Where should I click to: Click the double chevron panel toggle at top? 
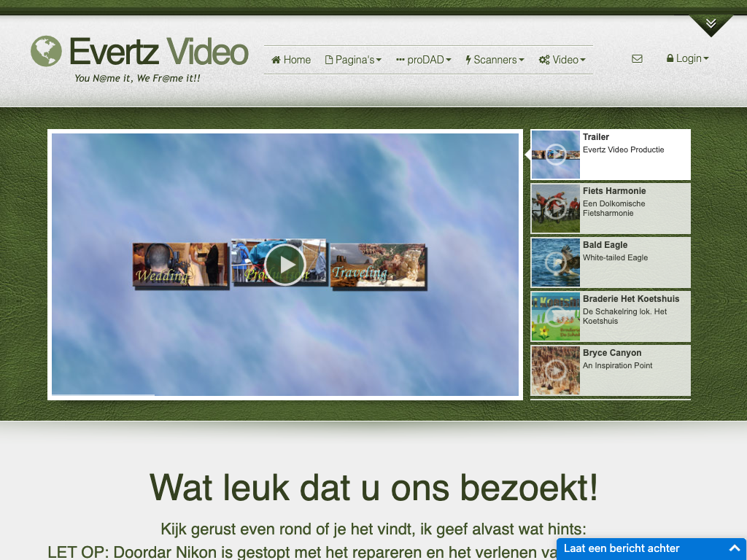[x=711, y=24]
